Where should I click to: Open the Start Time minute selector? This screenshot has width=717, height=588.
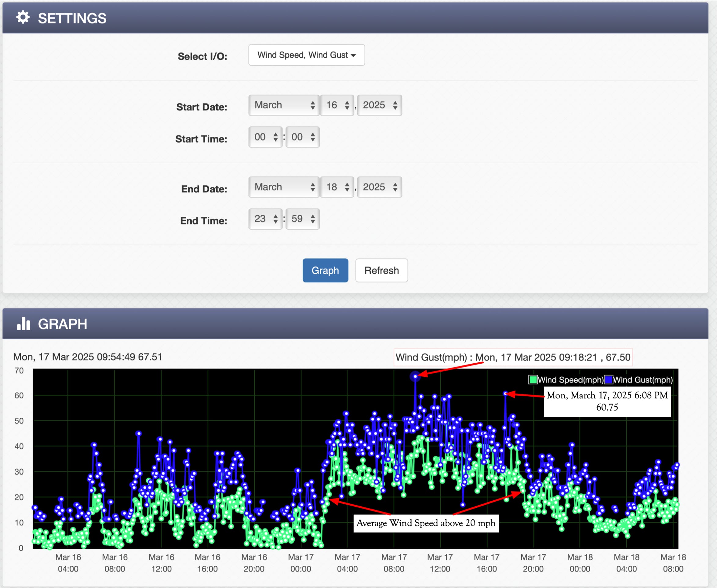click(x=303, y=137)
